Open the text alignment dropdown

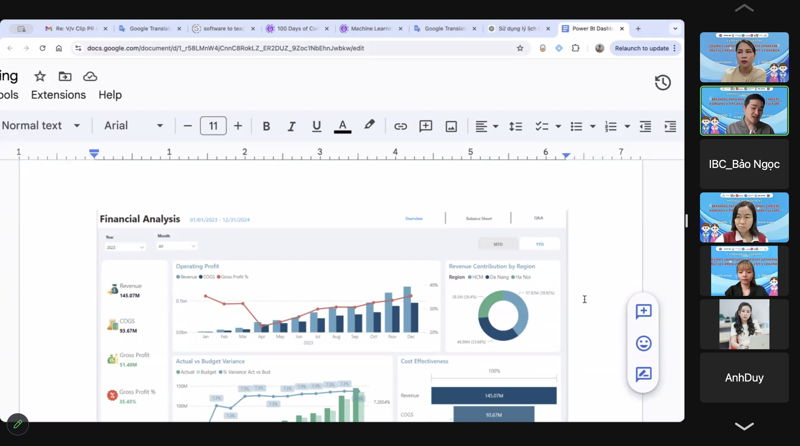[x=486, y=126]
